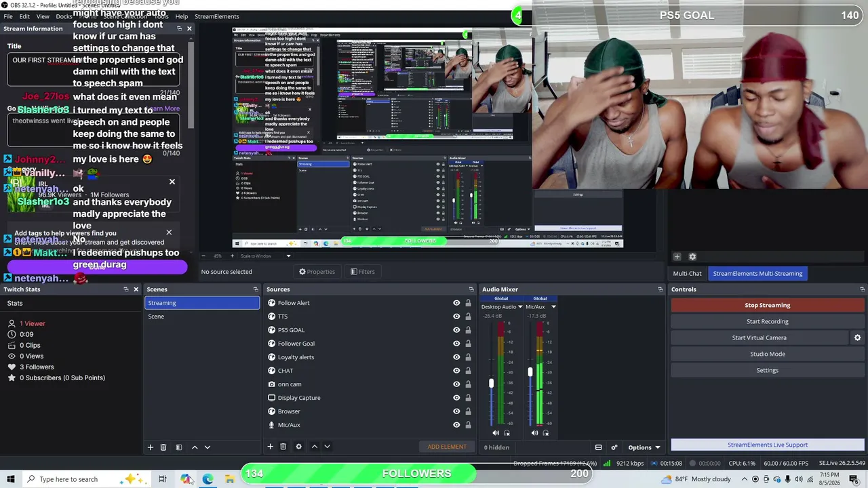Open multi-chat settings gear icon
Viewport: 868px width, 488px height.
pyautogui.click(x=692, y=257)
